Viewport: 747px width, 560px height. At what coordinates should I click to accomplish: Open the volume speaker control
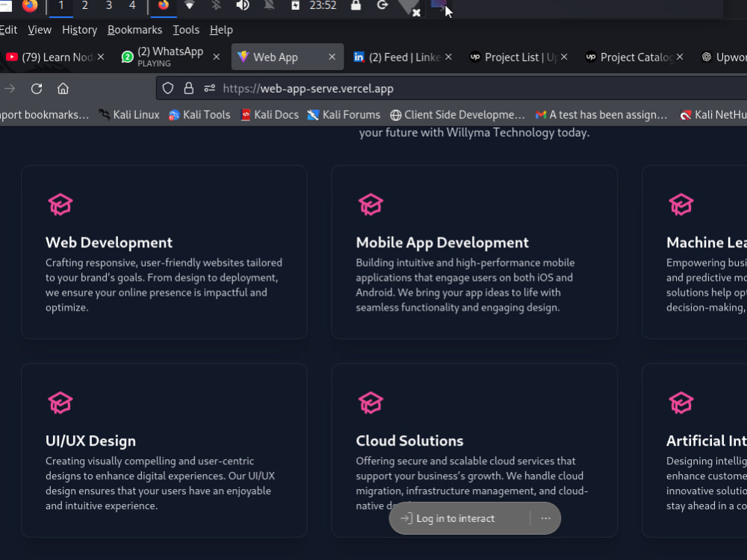243,6
